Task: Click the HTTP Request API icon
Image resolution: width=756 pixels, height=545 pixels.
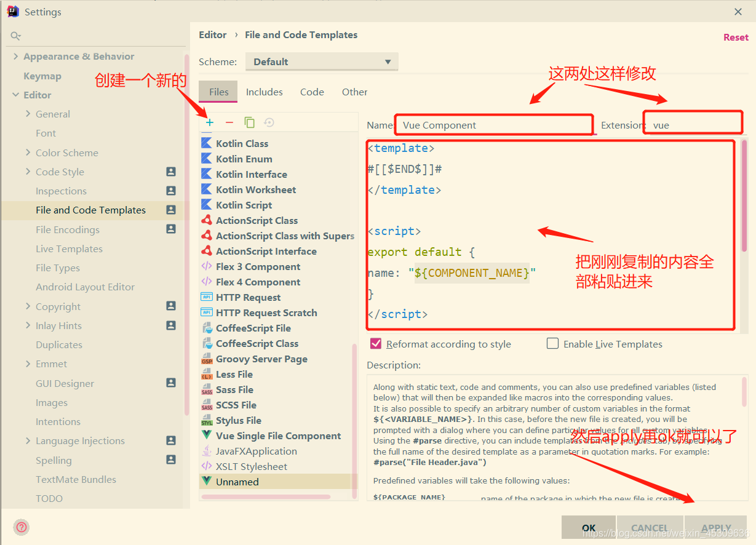Action: click(x=207, y=297)
